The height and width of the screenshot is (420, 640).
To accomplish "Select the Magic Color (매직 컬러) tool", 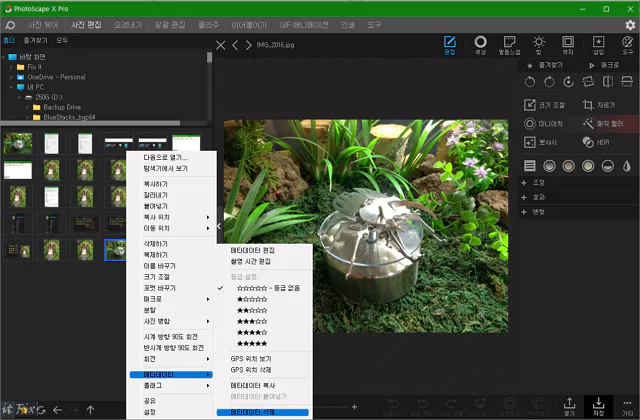I will click(x=603, y=124).
